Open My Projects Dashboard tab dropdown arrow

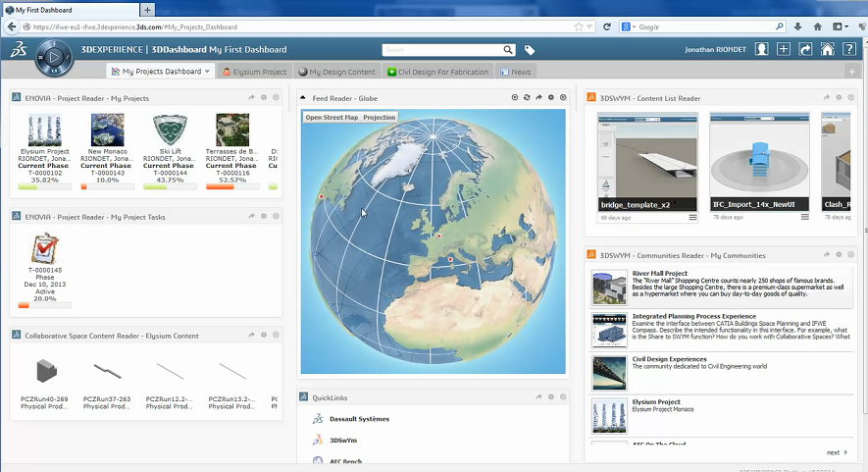tap(207, 72)
